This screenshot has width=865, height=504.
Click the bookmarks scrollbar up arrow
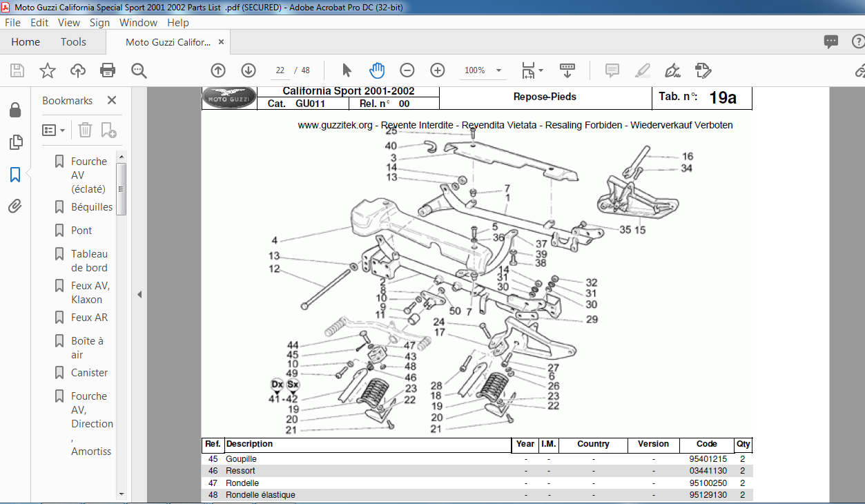122,156
